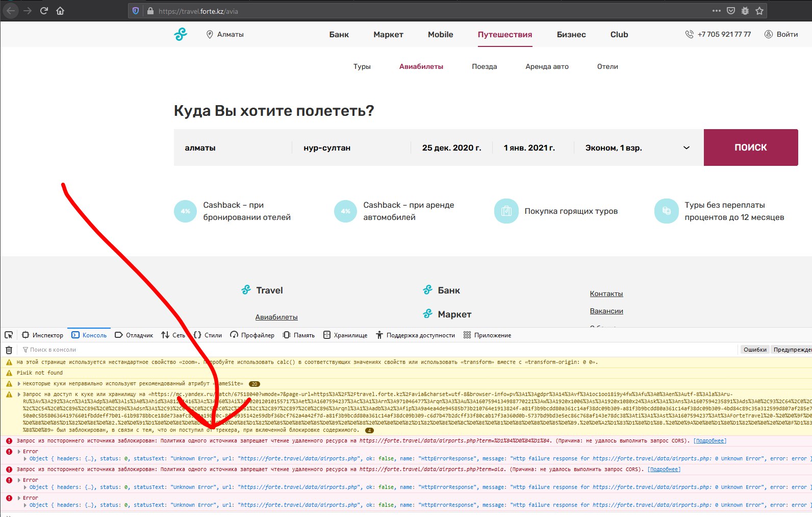Open the Память devtools panel

click(299, 335)
